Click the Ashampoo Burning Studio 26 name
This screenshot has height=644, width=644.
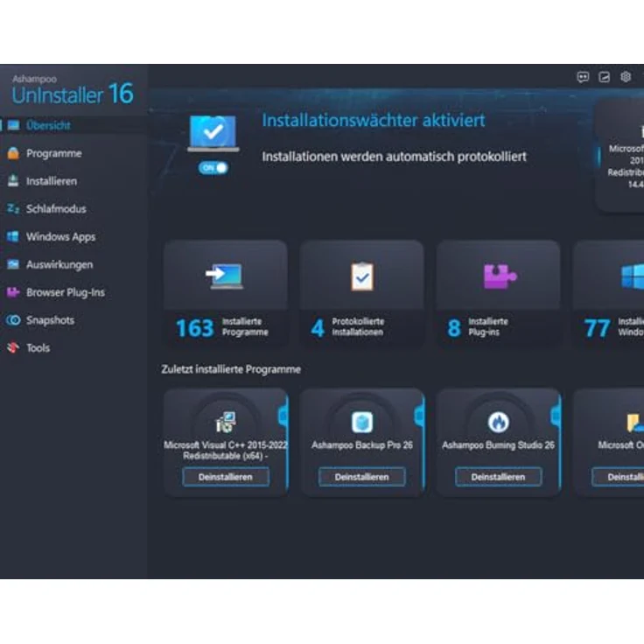(498, 444)
